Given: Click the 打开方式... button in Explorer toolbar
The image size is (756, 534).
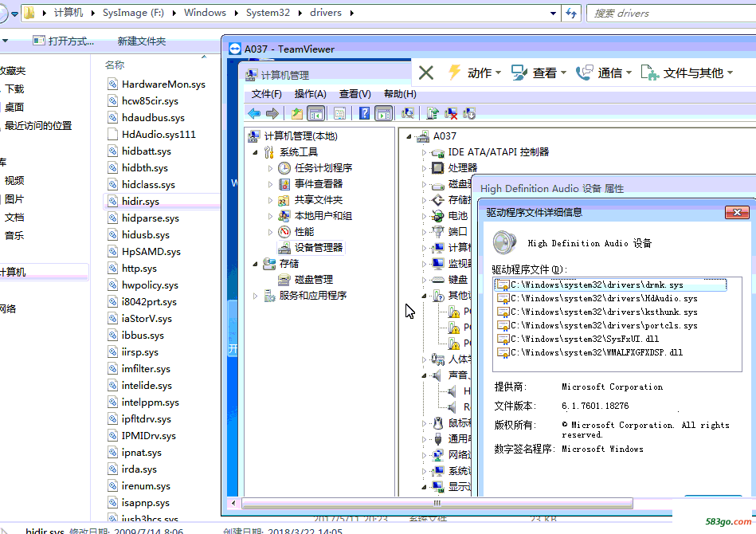Looking at the screenshot, I should click(x=63, y=41).
